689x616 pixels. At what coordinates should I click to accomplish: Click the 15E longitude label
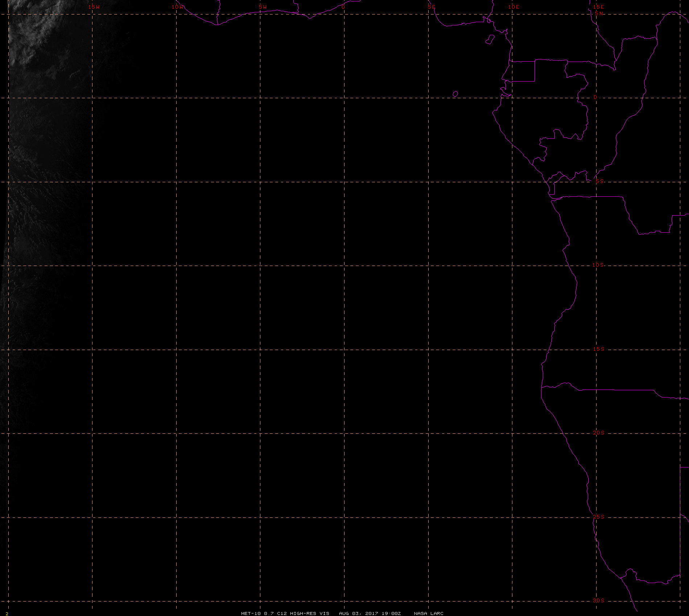(x=598, y=7)
